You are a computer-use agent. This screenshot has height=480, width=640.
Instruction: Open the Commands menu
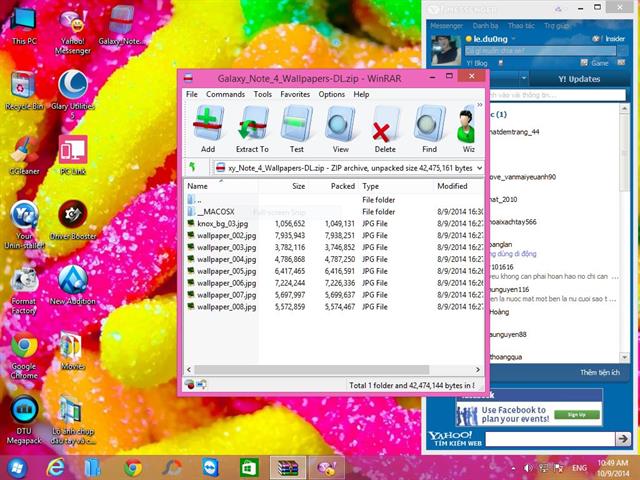pyautogui.click(x=225, y=94)
